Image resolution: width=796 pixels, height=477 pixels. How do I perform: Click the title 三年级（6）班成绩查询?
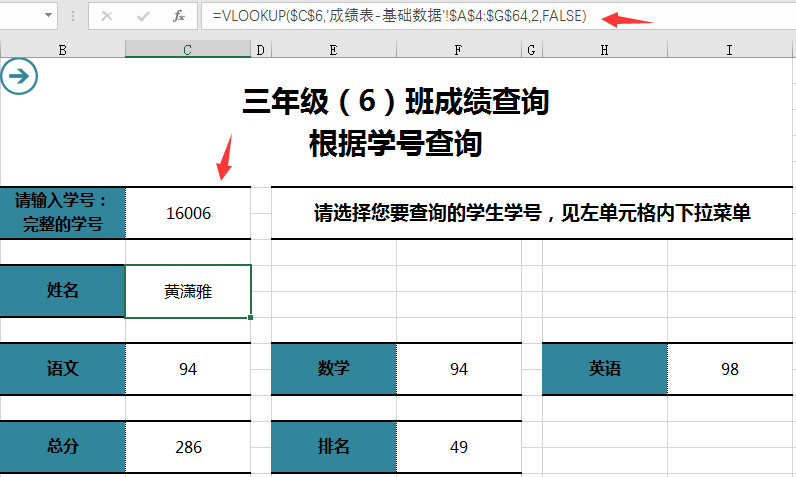point(395,101)
